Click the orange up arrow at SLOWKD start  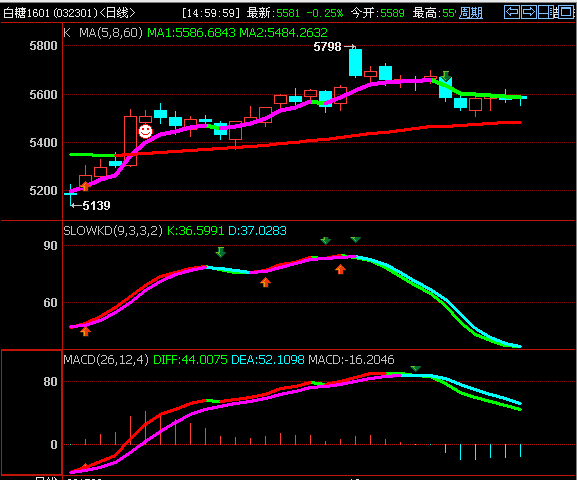point(85,331)
